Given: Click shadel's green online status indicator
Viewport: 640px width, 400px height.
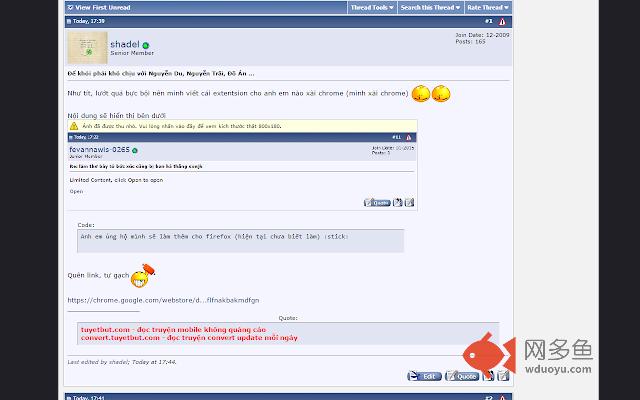Looking at the screenshot, I should pos(146,45).
